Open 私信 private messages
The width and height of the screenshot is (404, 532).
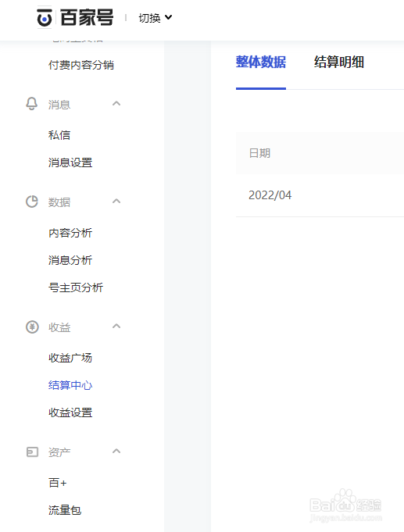click(59, 135)
